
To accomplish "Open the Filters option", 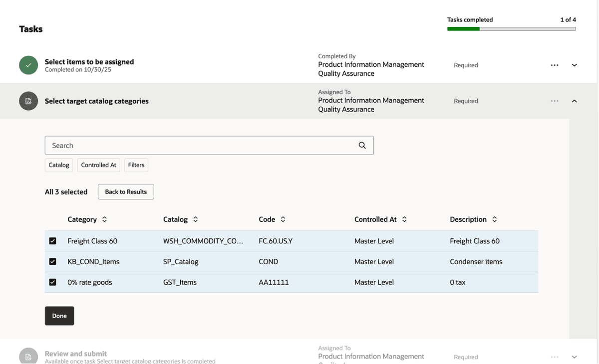I will click(x=136, y=165).
